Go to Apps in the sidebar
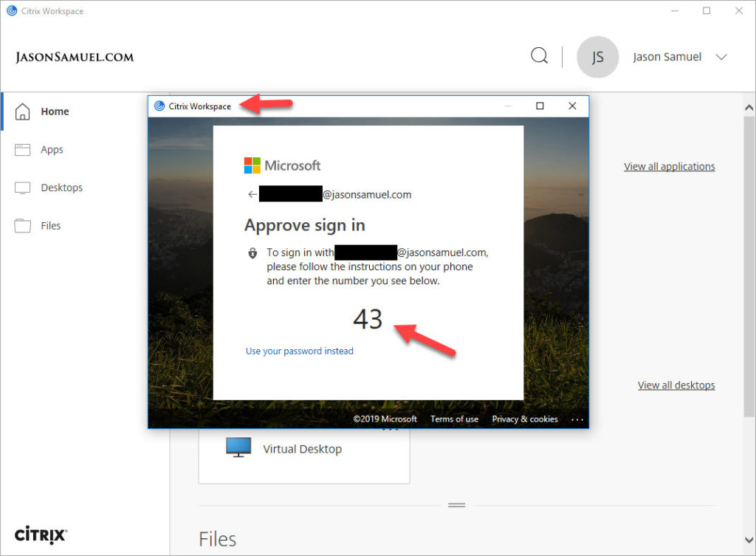The image size is (756, 556). coord(52,150)
